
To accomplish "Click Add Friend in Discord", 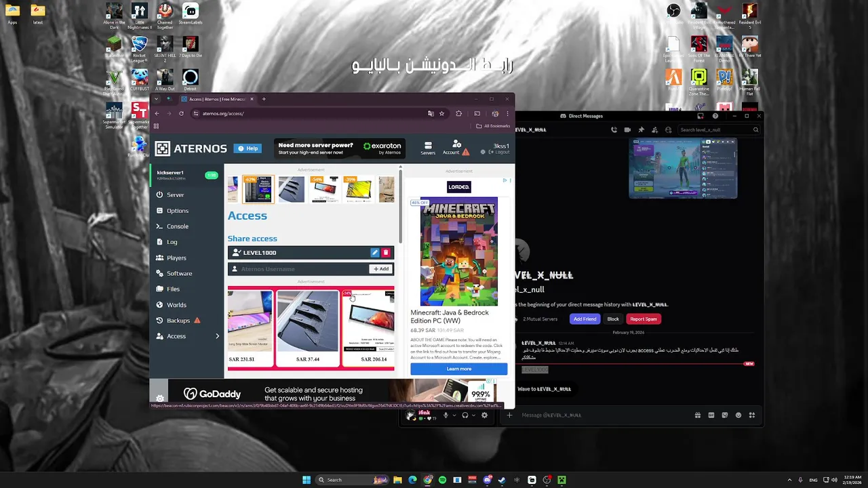I will point(585,319).
